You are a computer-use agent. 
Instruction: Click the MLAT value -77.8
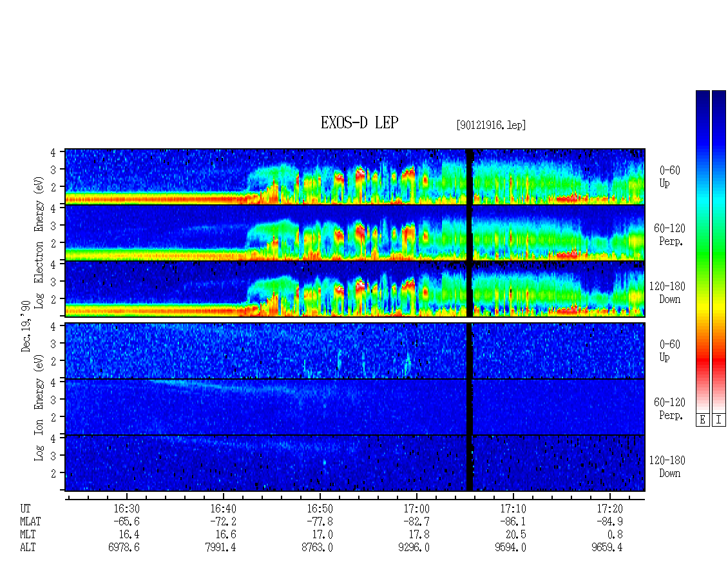(x=320, y=521)
